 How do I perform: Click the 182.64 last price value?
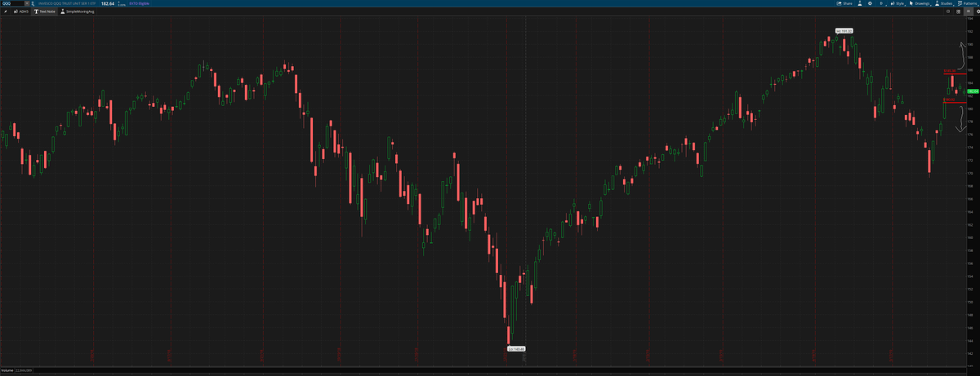click(108, 3)
